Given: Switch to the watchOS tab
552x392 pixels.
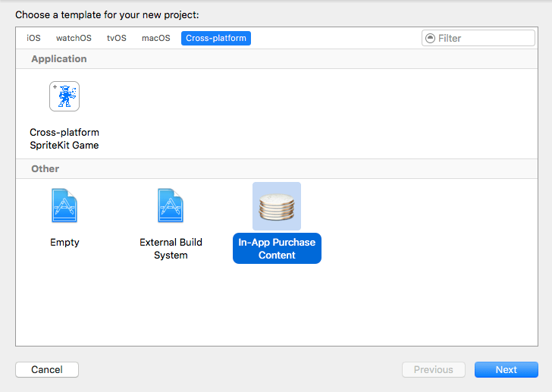Looking at the screenshot, I should point(73,38).
